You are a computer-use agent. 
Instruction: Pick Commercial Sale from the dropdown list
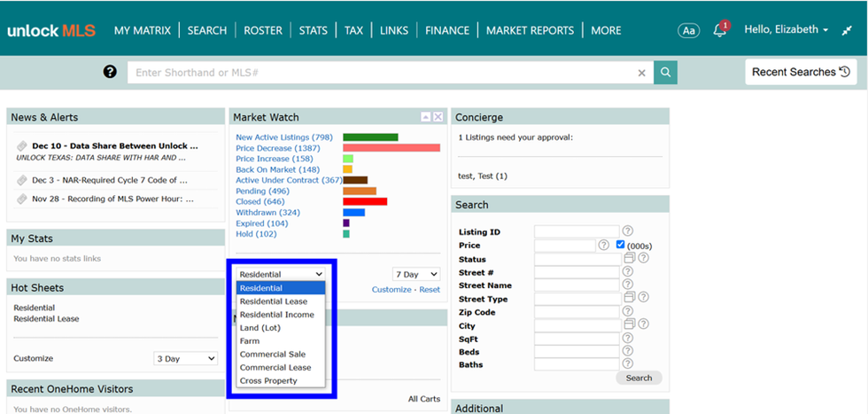click(x=281, y=354)
